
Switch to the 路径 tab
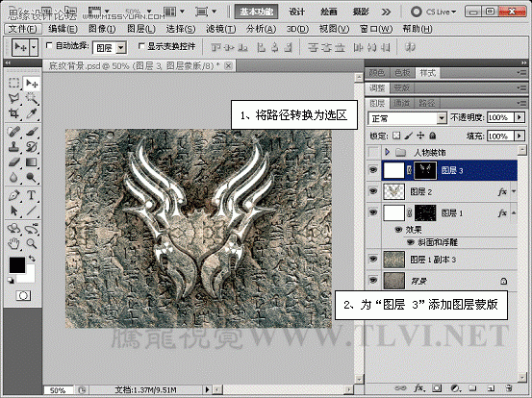426,103
